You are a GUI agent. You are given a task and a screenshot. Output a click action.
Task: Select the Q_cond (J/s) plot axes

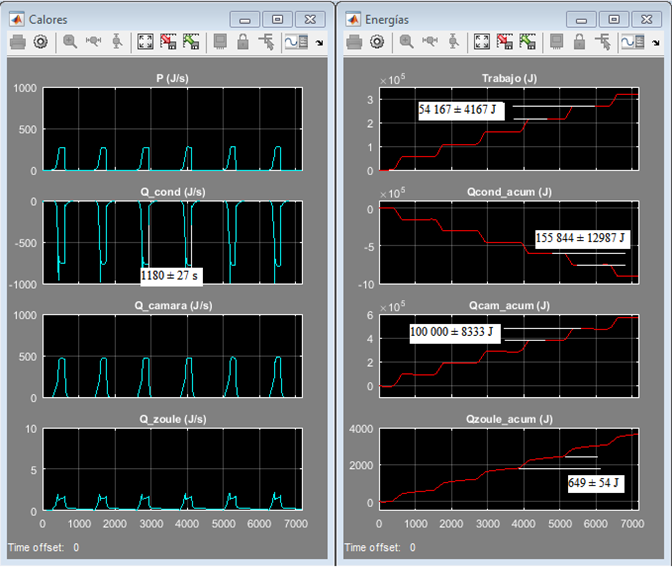point(173,243)
